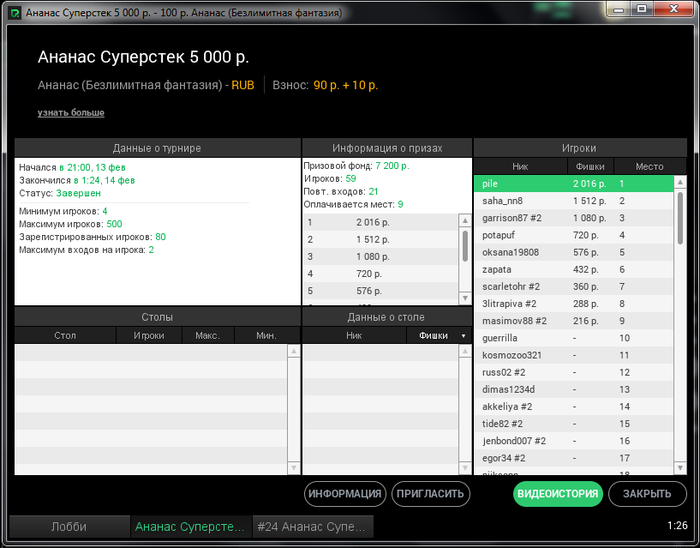The width and height of the screenshot is (700, 548).
Task: Sort players by the Место column
Action: (650, 166)
